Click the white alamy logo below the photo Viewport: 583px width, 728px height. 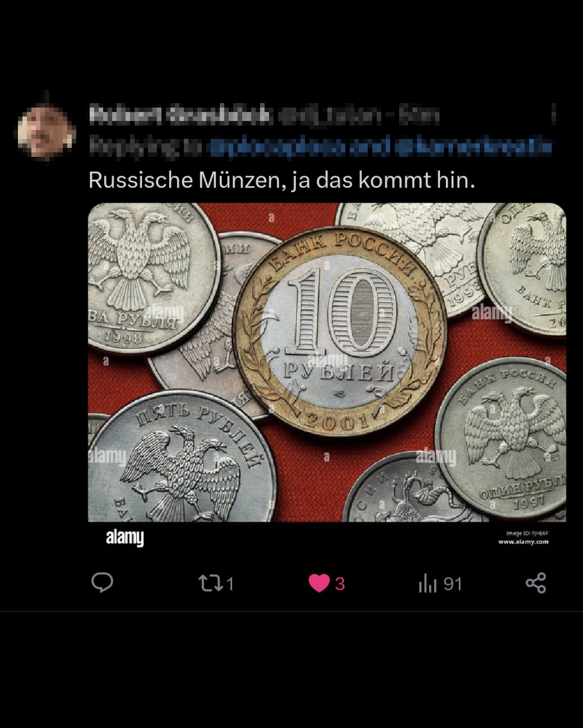pyautogui.click(x=125, y=538)
